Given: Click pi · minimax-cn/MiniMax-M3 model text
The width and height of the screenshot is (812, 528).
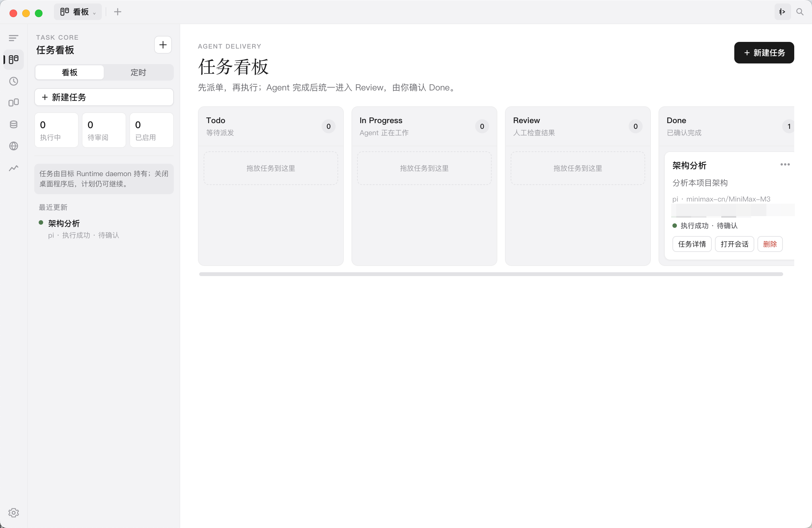Looking at the screenshot, I should coord(721,199).
